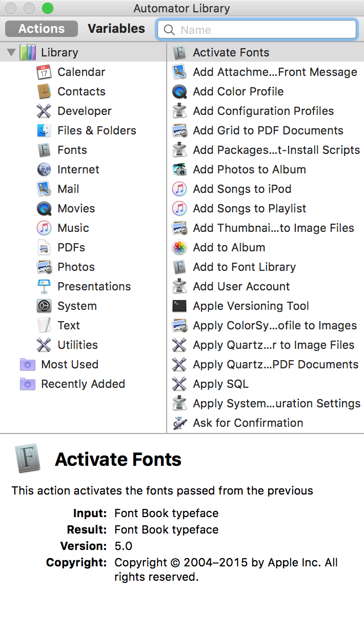Image resolution: width=364 pixels, height=630 pixels.
Task: Click the Add to Album Photos icon
Action: point(179,247)
